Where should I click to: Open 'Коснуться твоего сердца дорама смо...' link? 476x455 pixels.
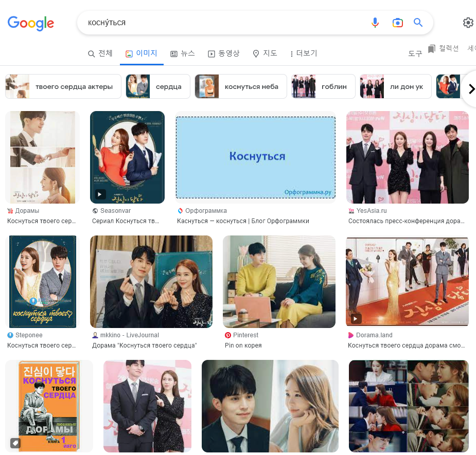406,345
